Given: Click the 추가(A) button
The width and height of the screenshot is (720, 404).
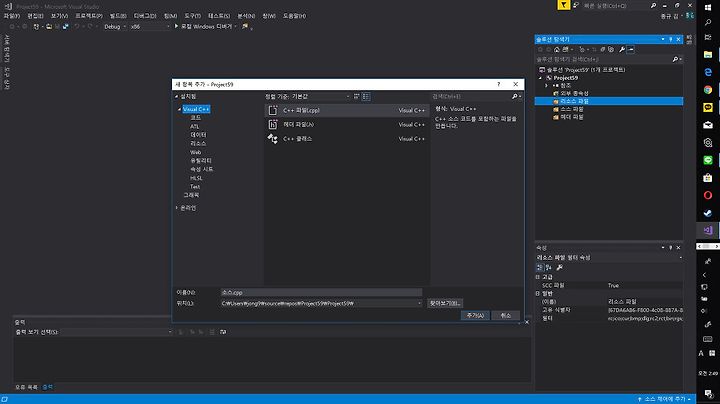Looking at the screenshot, I should point(475,315).
